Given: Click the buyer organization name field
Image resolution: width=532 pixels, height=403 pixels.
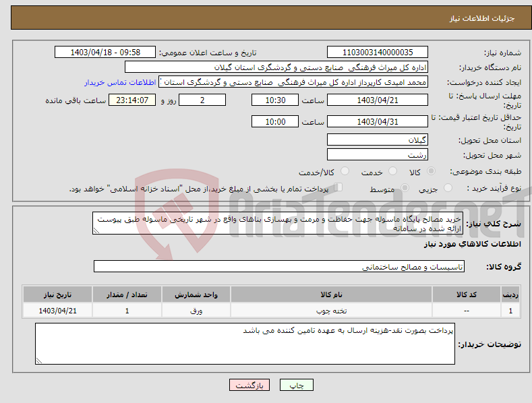Looking at the screenshot, I should coord(276,67).
